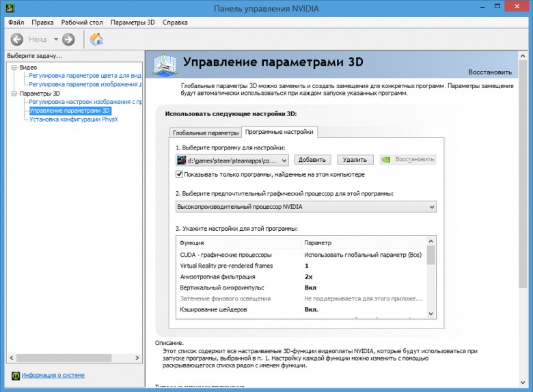Open the Параметры 3D menu
The height and width of the screenshot is (392, 533).
[x=133, y=22]
